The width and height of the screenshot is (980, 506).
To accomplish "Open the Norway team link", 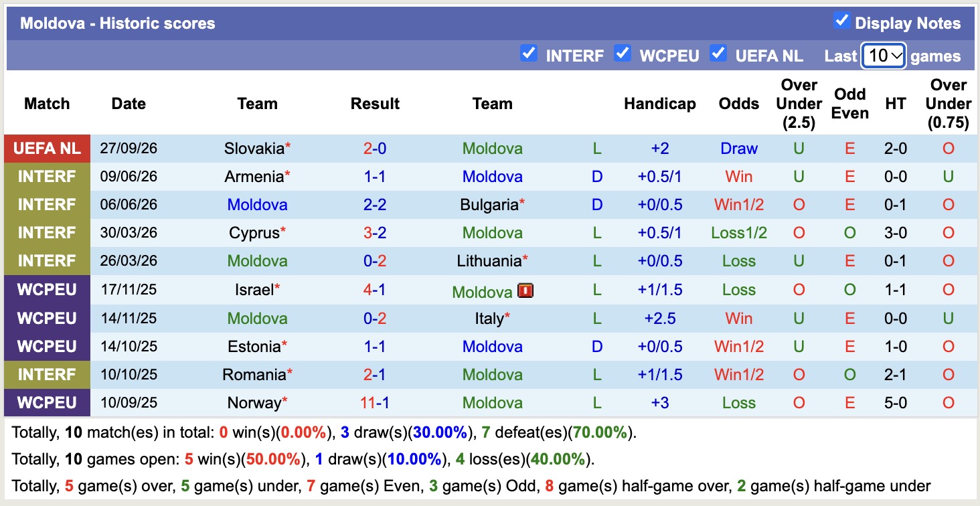I will coord(254,403).
